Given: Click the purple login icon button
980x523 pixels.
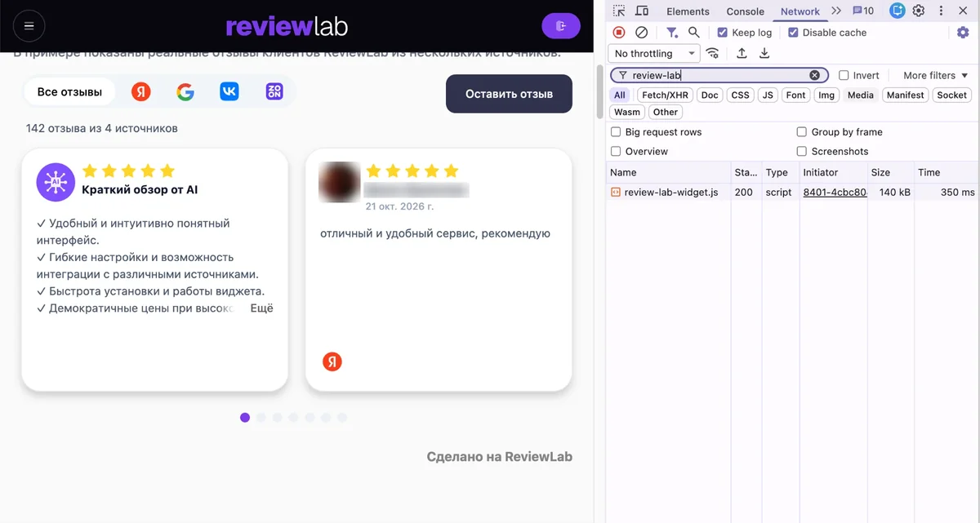Looking at the screenshot, I should 560,26.
